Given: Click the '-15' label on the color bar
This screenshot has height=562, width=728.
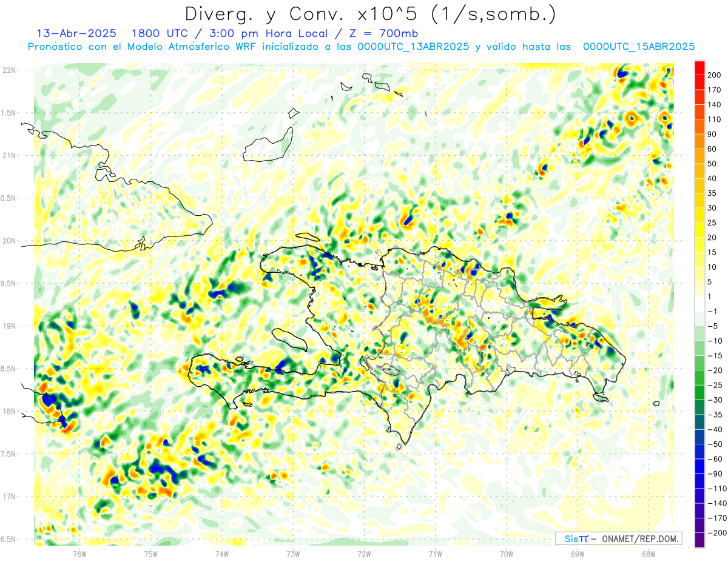Looking at the screenshot, I should tap(716, 355).
